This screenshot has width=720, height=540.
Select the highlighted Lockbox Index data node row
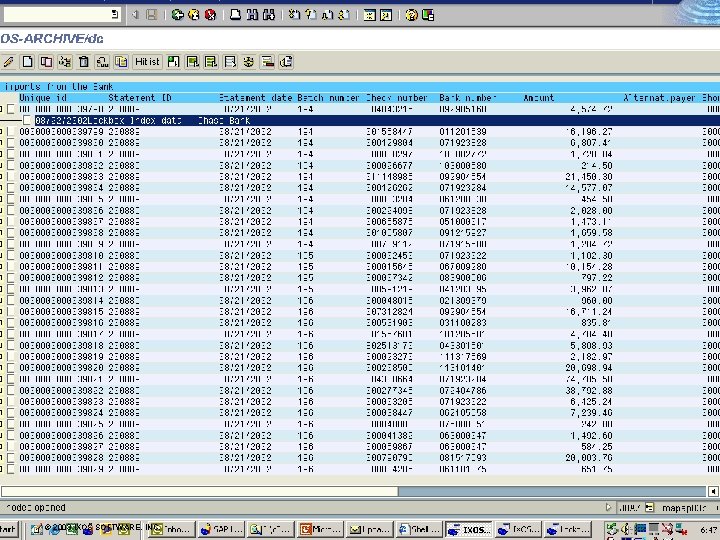click(x=377, y=120)
